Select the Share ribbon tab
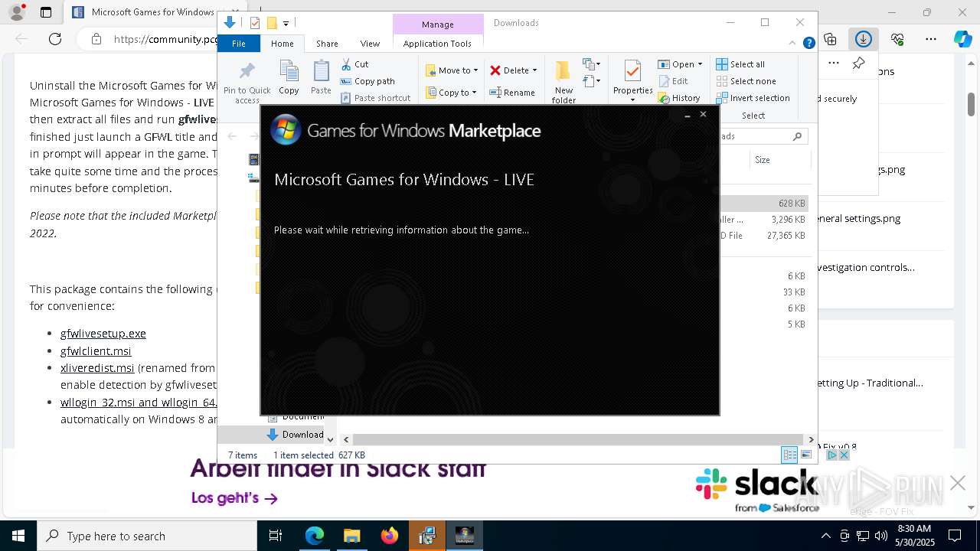Screen dimensions: 980x551 pos(327,44)
